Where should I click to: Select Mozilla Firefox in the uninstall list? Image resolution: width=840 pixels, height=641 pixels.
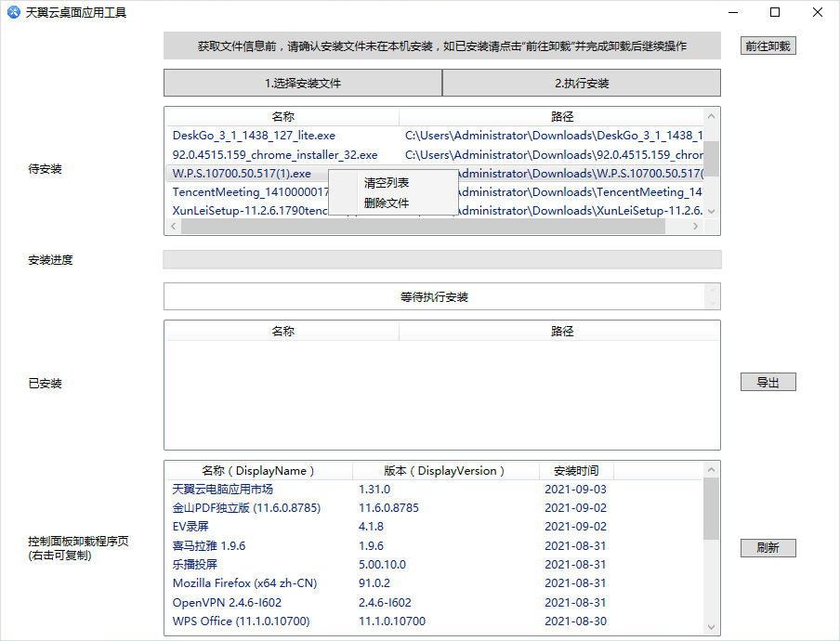coord(246,583)
